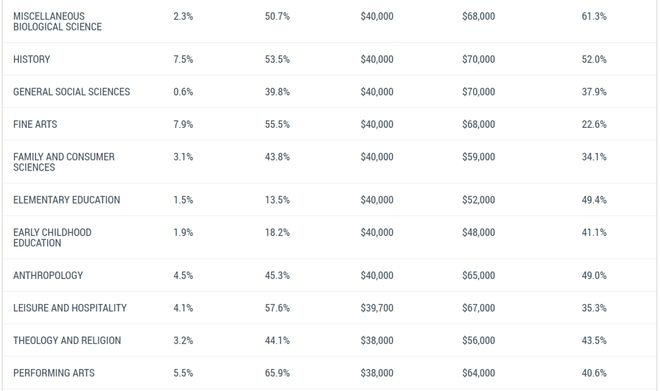
Task: Select the 65.9% value for Performing Arts
Action: click(277, 373)
